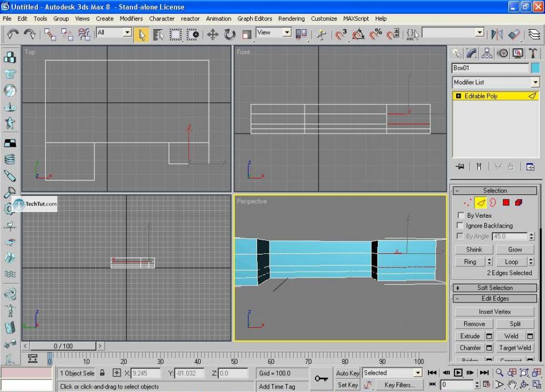Click the 0 / 100 time slider
The height and width of the screenshot is (392, 545).
63,346
